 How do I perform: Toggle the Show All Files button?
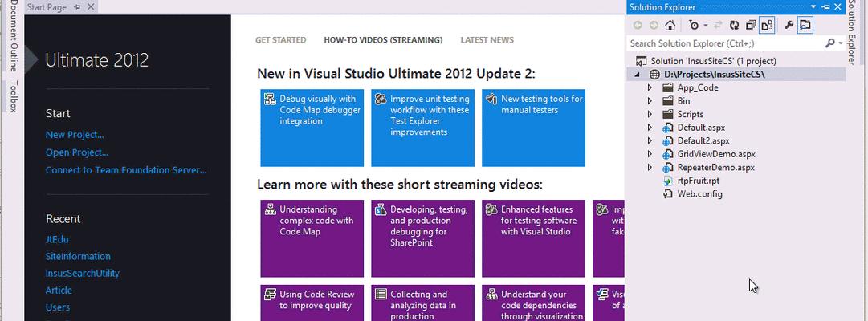(x=767, y=25)
